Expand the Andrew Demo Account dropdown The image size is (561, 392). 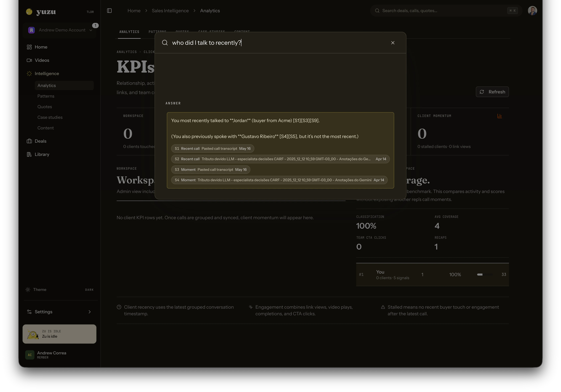[x=91, y=30]
